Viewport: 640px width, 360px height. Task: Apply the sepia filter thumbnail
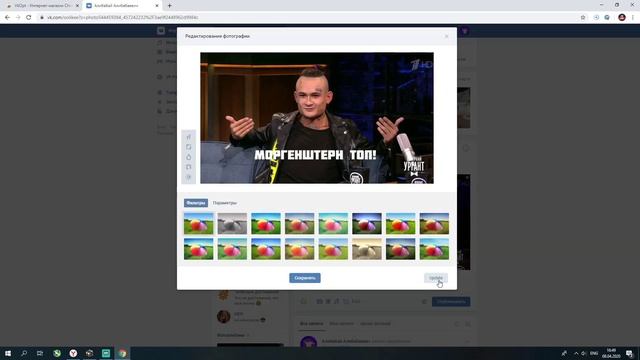pos(367,249)
